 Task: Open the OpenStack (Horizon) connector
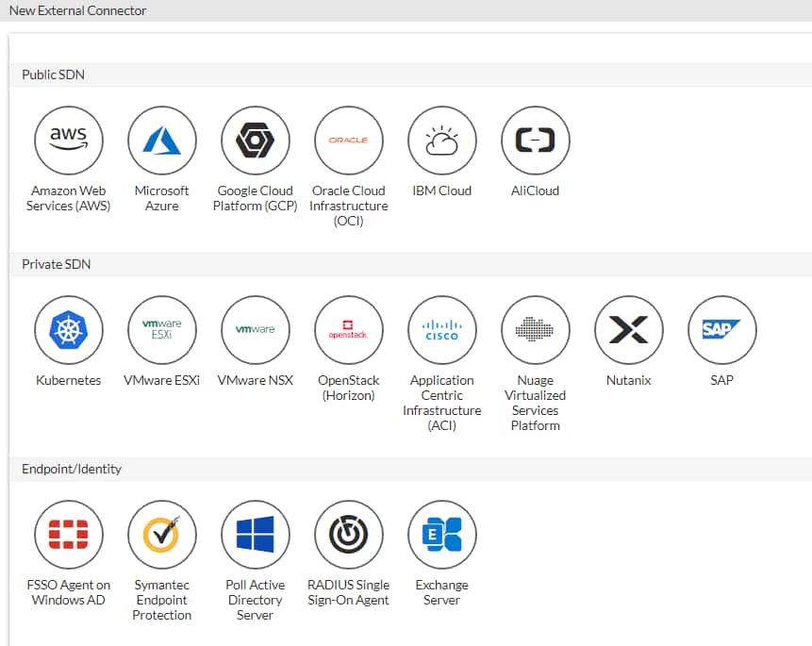[x=348, y=330]
